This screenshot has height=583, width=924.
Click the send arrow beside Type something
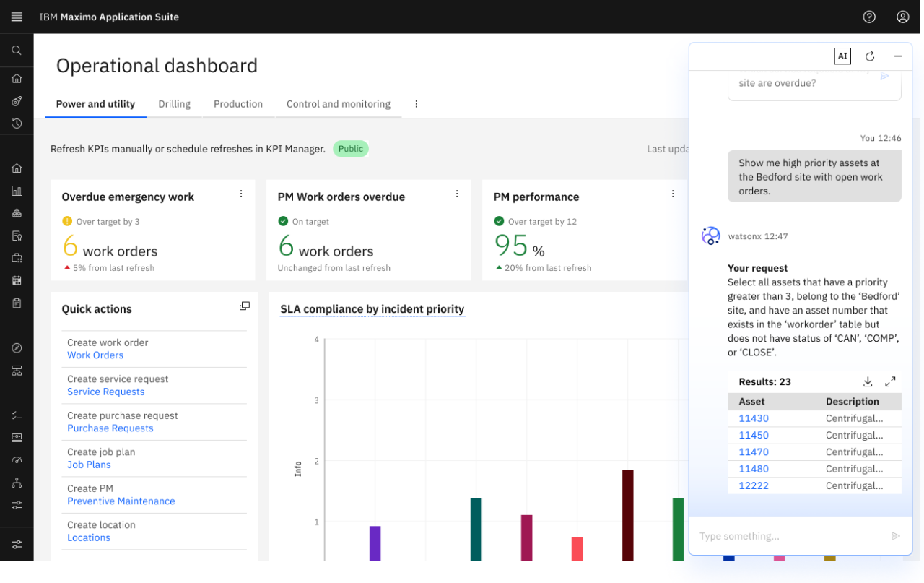click(x=896, y=536)
